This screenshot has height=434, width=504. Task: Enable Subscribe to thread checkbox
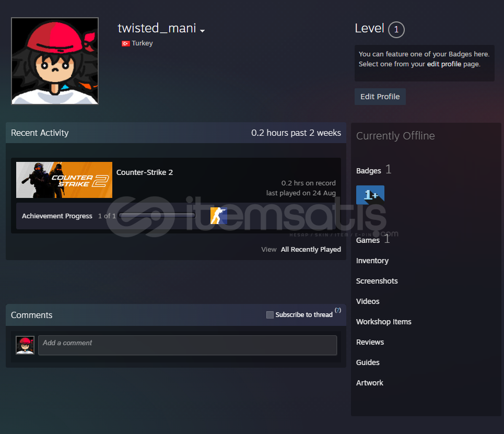pos(270,315)
